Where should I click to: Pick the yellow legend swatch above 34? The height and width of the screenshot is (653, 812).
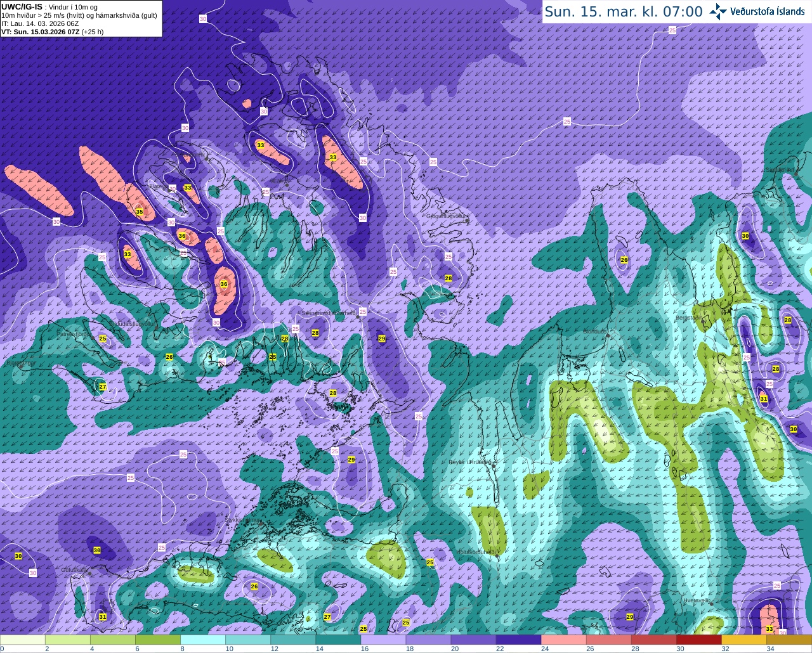pyautogui.click(x=789, y=640)
